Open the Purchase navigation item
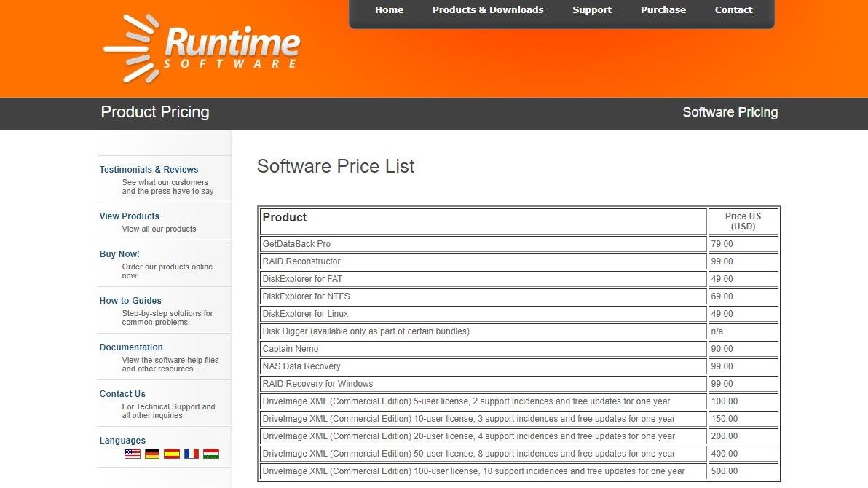 click(x=663, y=9)
